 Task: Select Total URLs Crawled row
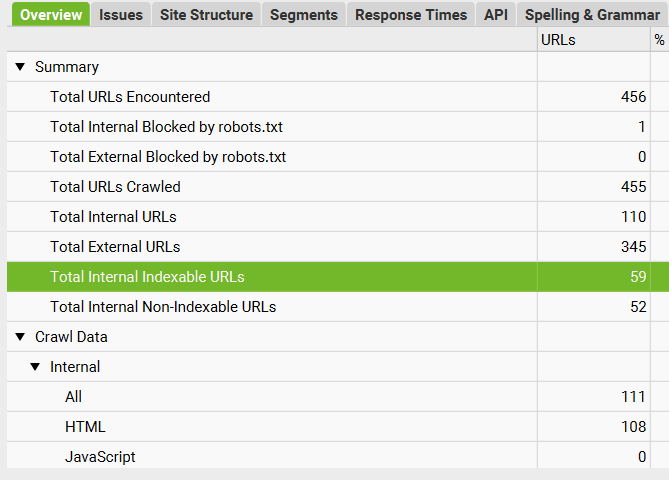point(338,186)
